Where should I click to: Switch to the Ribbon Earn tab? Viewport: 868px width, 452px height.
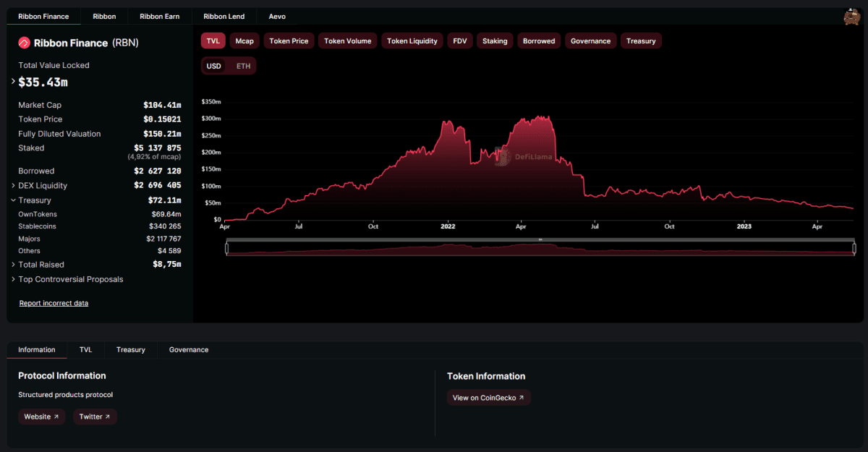coord(159,16)
